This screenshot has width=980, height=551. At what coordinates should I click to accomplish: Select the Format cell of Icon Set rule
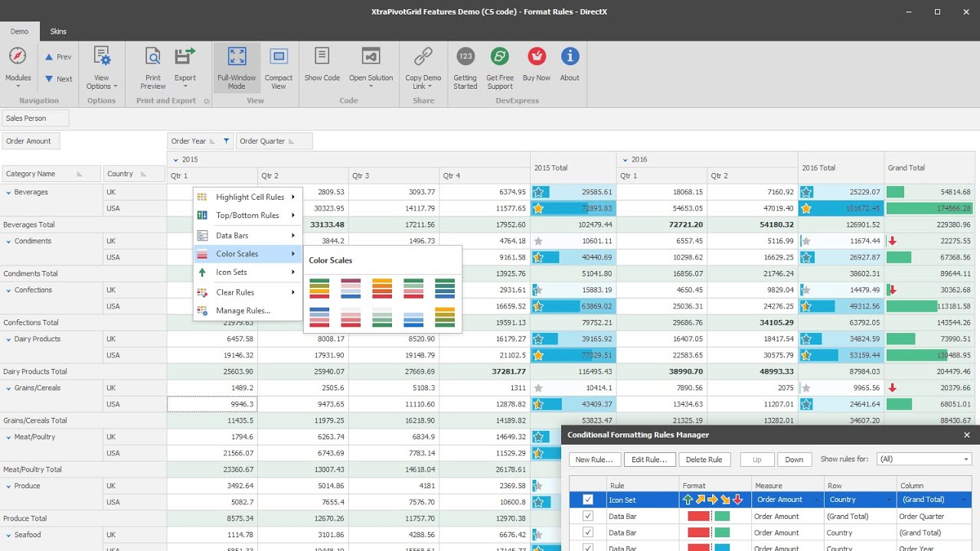click(x=714, y=500)
